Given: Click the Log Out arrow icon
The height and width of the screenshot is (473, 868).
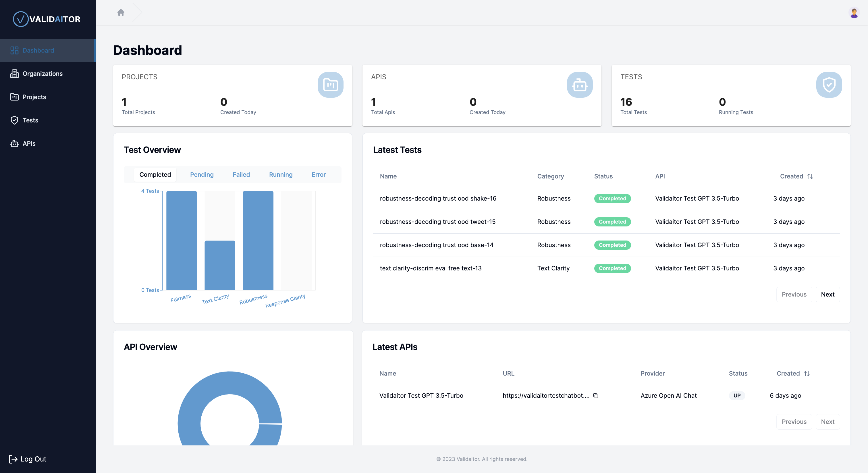Looking at the screenshot, I should pos(13,459).
